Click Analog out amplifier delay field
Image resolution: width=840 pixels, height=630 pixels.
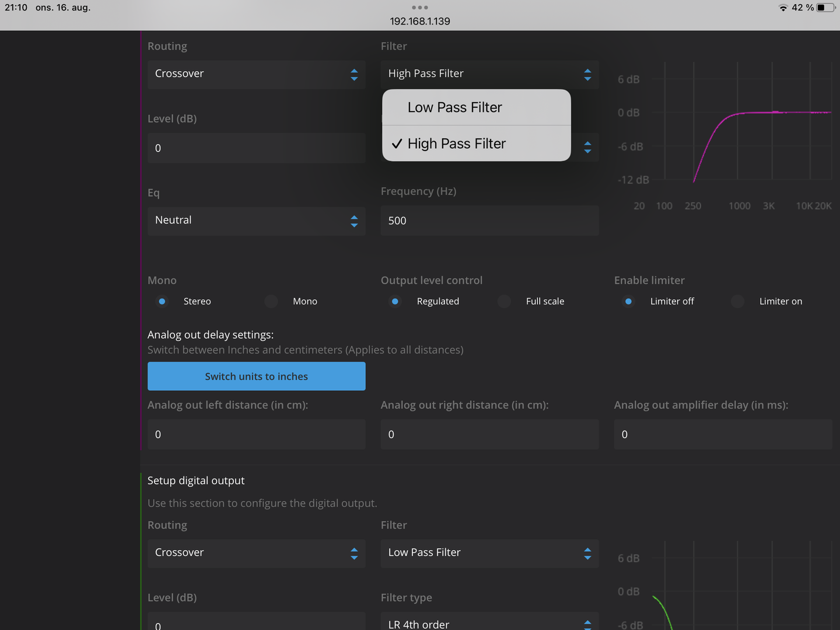pos(722,435)
